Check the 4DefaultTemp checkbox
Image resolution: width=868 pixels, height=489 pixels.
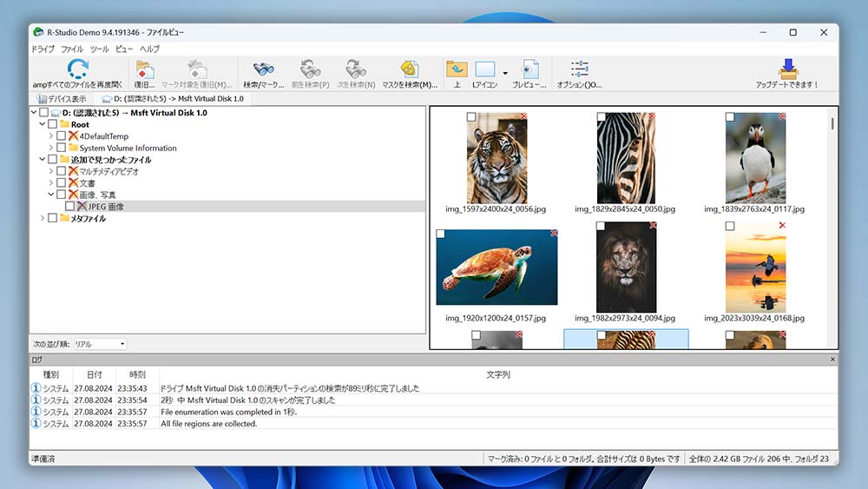point(62,135)
